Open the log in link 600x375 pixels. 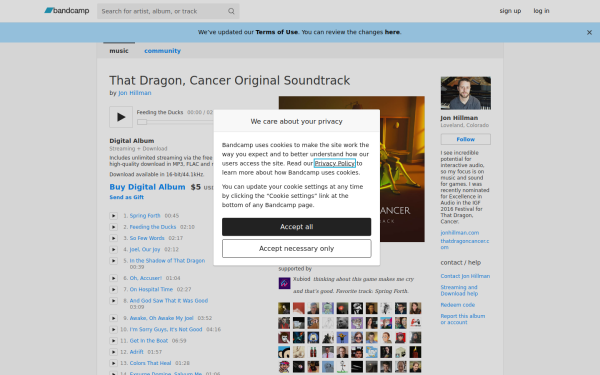(541, 11)
